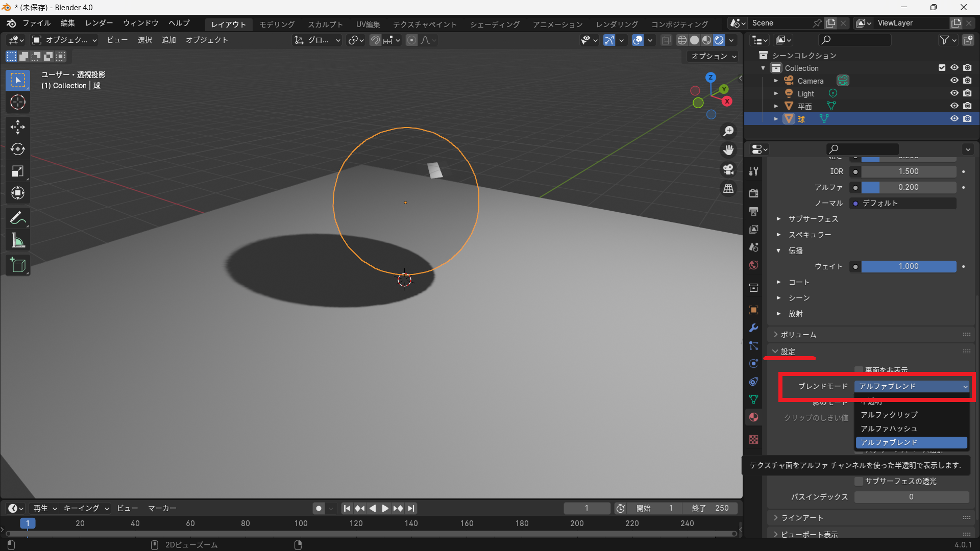980x551 pixels.
Task: Select the Measure tool
Action: tap(18, 241)
